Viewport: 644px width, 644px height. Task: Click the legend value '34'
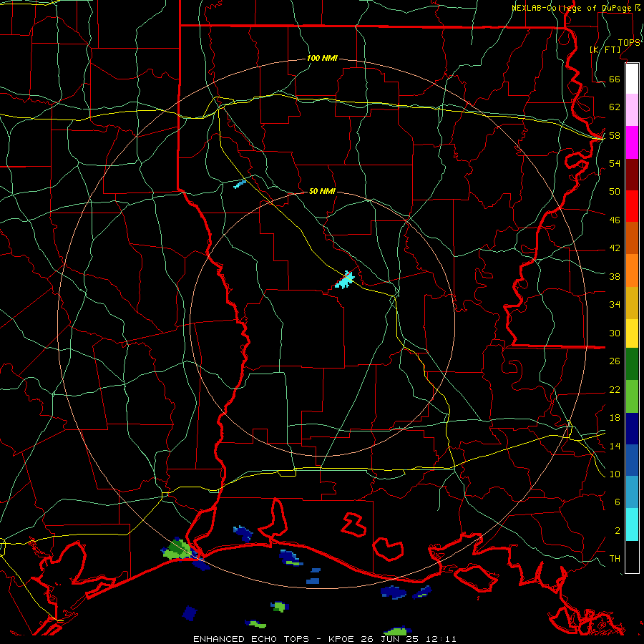615,305
